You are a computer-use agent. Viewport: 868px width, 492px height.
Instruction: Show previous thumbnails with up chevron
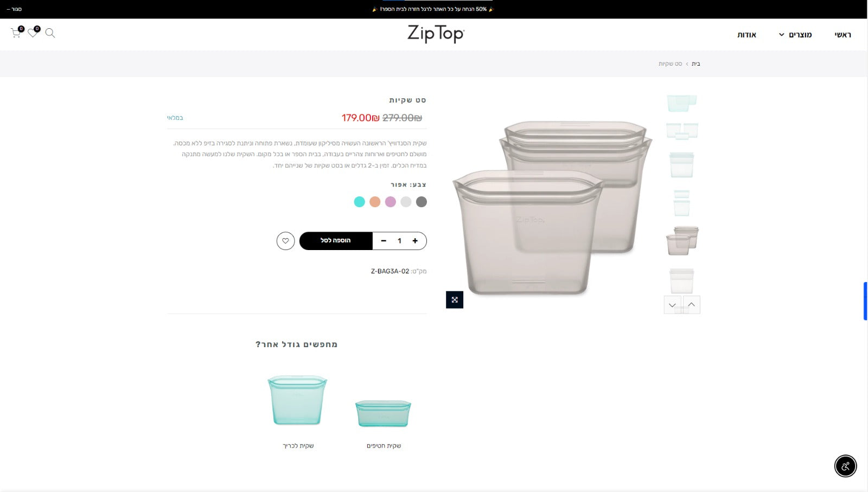click(x=692, y=305)
